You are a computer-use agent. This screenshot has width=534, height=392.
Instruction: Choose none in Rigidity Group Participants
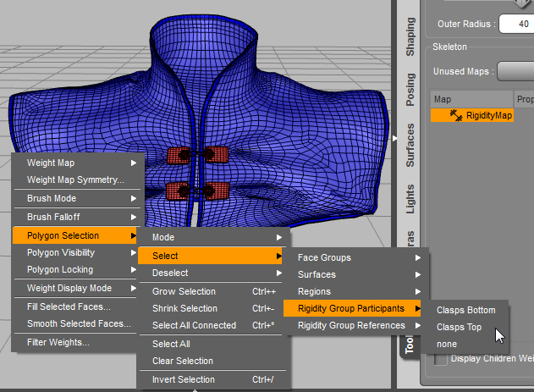pyautogui.click(x=447, y=344)
